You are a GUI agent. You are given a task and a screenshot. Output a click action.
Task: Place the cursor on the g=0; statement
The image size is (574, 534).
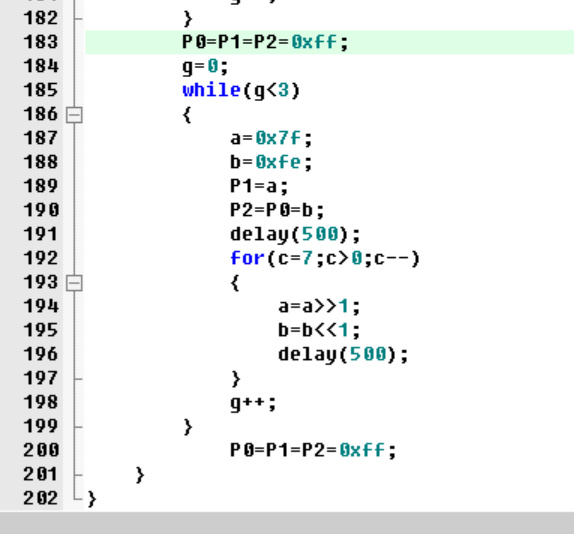pyautogui.click(x=205, y=67)
